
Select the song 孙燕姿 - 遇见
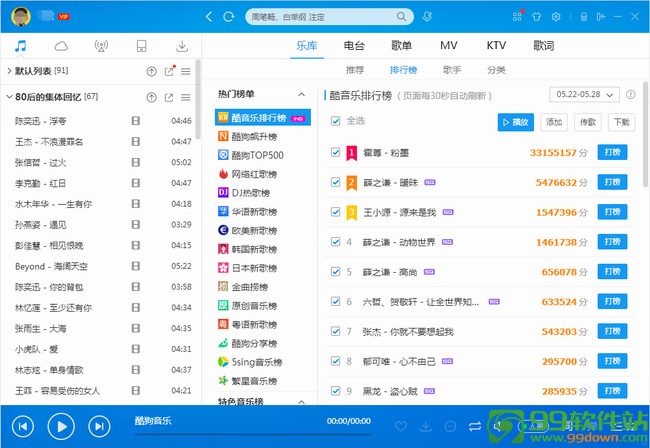click(x=103, y=225)
